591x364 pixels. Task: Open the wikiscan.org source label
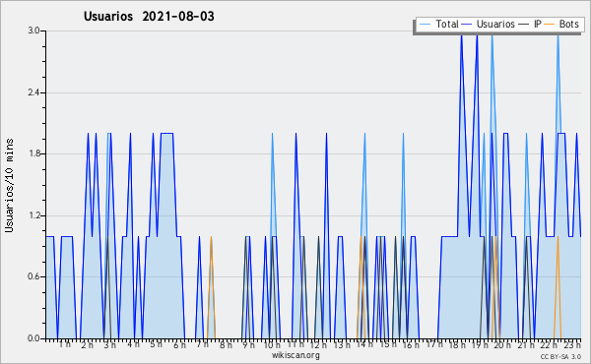click(295, 355)
